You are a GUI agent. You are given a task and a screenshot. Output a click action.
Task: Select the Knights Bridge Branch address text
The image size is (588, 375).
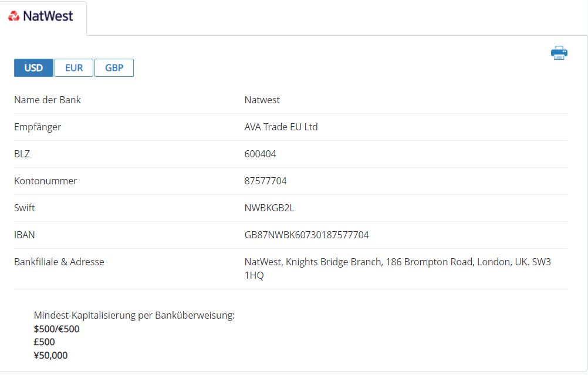tap(397, 269)
